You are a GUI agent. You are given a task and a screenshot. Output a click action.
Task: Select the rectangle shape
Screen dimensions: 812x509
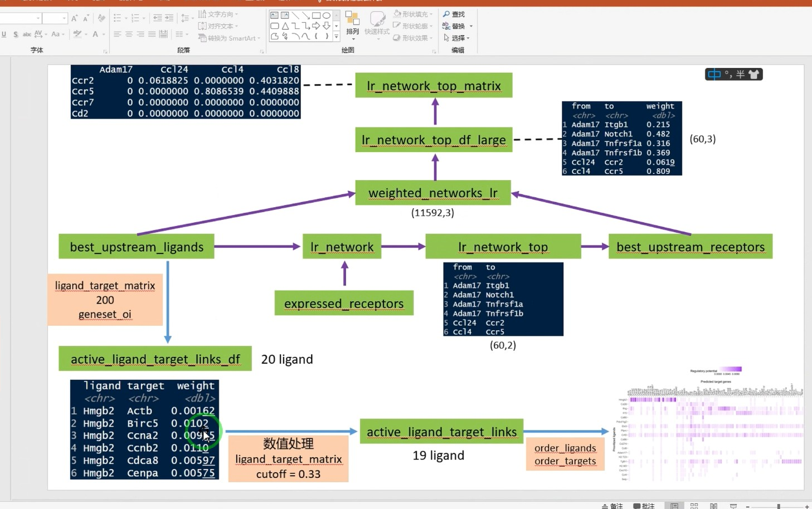[x=316, y=15]
